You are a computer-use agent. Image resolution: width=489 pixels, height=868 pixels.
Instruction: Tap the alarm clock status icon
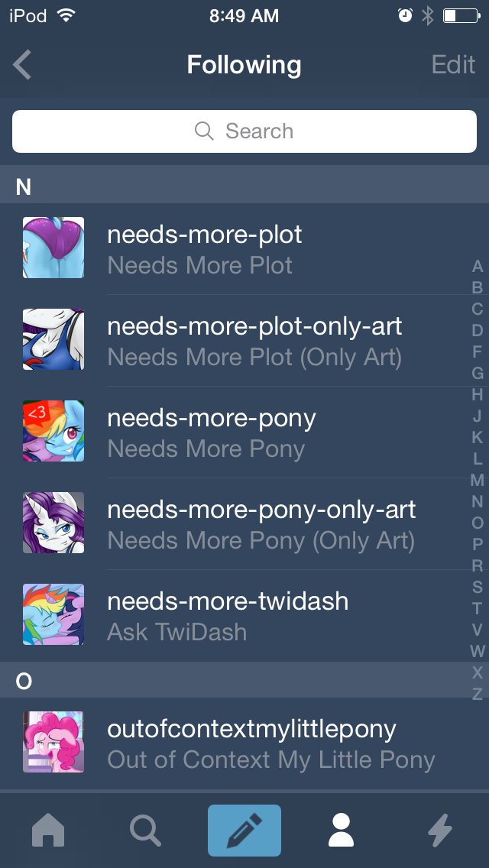[x=406, y=16]
